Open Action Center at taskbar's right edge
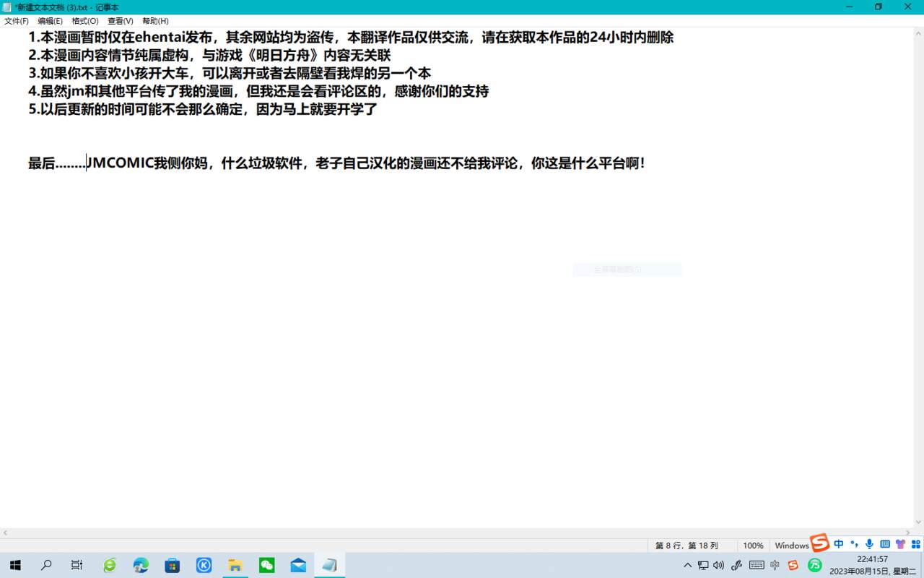The width and height of the screenshot is (924, 578). (x=920, y=565)
